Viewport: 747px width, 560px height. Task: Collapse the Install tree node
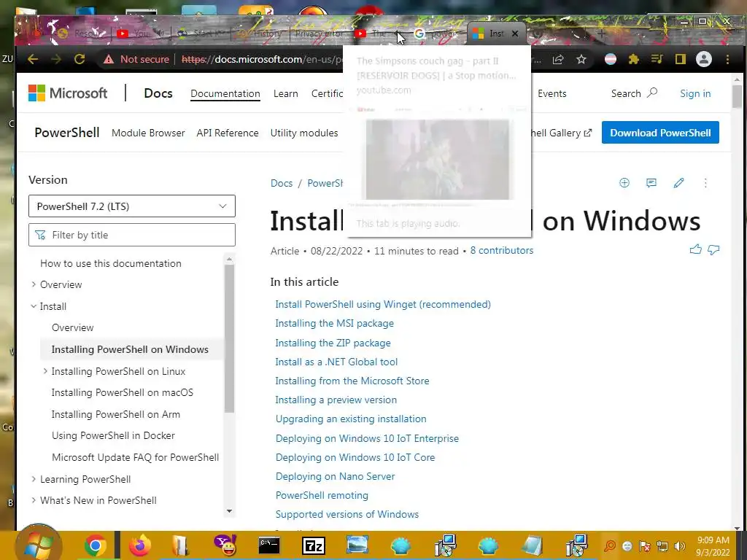coord(34,306)
